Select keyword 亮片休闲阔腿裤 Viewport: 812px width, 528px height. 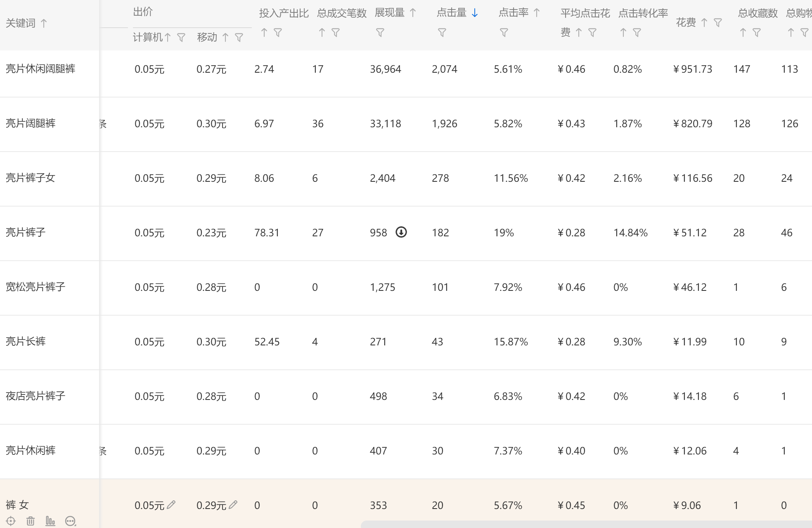40,69
